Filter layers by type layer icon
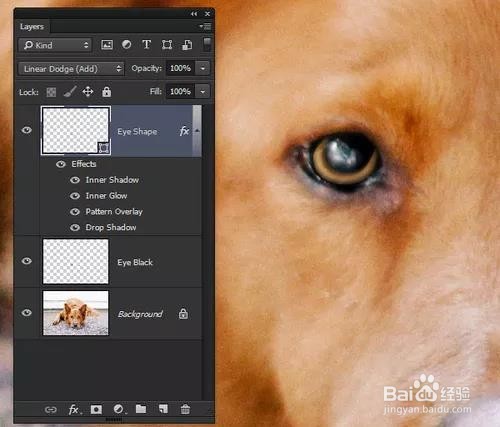The height and width of the screenshot is (427, 500). coord(147,44)
